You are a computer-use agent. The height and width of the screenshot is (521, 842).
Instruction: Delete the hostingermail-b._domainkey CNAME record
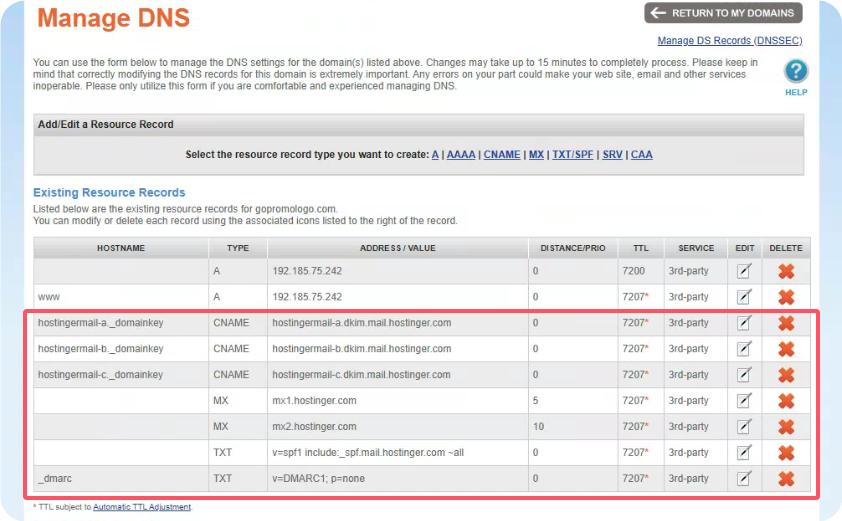786,349
